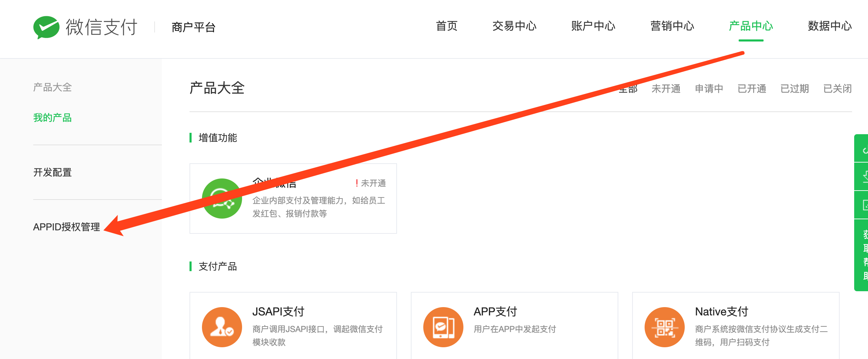
Task: Open 数据中心 in the top navigation
Action: 830,26
